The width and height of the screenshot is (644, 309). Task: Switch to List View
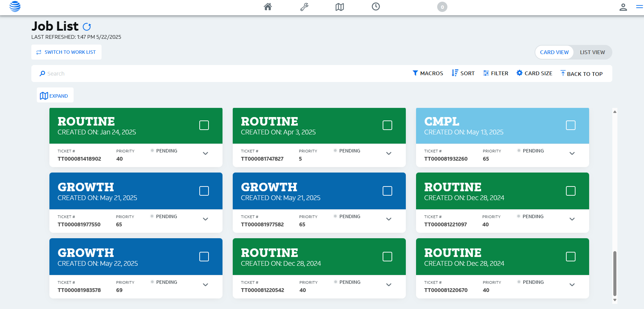(x=592, y=52)
